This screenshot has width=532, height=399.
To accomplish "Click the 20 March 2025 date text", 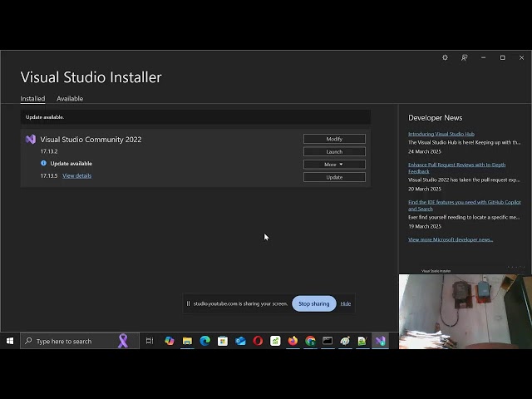I will [x=425, y=189].
